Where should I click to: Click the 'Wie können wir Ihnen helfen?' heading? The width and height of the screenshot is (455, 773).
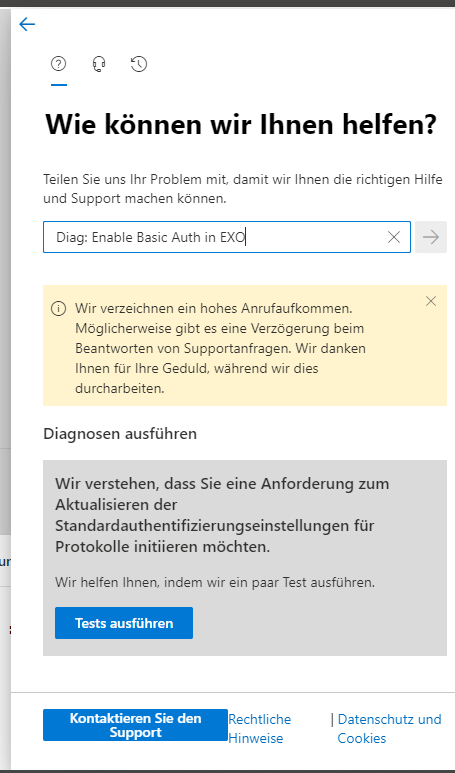(241, 124)
